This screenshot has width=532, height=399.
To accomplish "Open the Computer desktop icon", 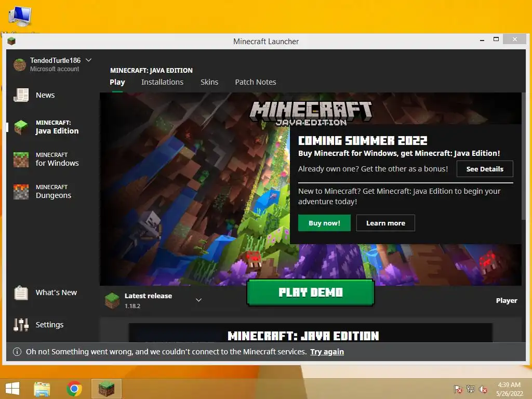I will pyautogui.click(x=20, y=16).
